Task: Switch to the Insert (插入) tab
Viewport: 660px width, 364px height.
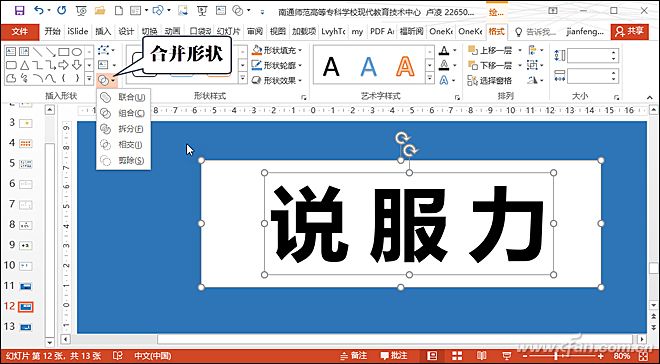Action: coord(103,31)
